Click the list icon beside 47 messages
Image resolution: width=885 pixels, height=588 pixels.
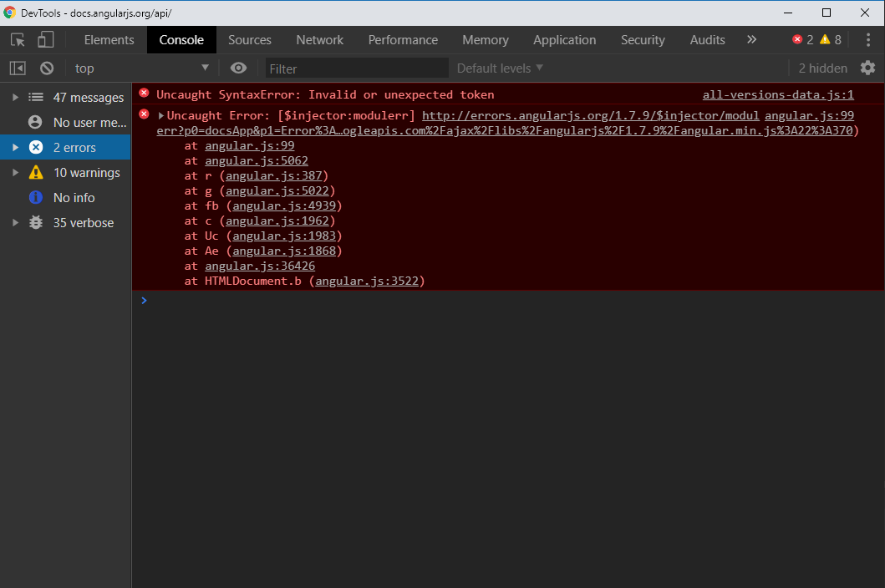pyautogui.click(x=36, y=97)
